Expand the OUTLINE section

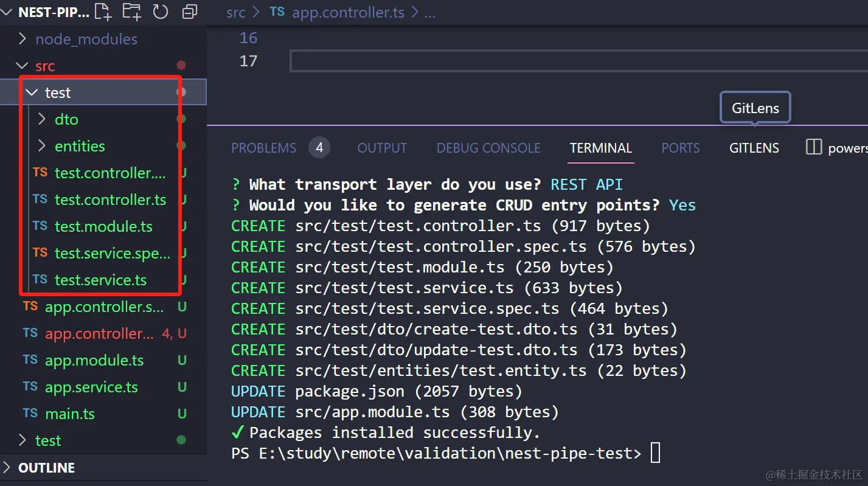coord(46,468)
